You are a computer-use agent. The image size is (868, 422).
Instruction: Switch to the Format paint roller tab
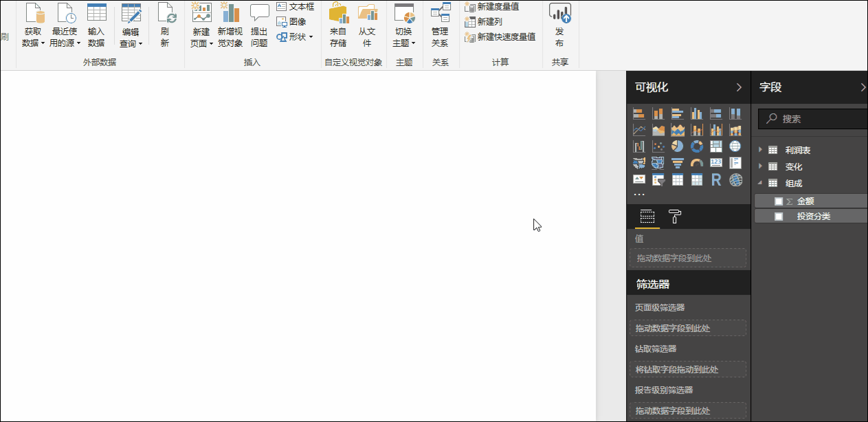(675, 217)
